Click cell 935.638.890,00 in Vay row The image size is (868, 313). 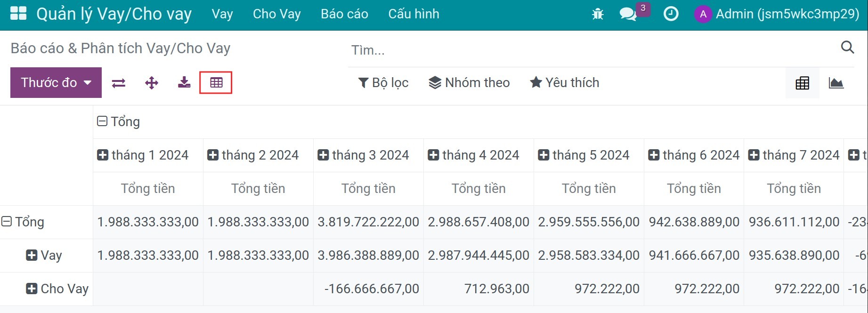(794, 255)
